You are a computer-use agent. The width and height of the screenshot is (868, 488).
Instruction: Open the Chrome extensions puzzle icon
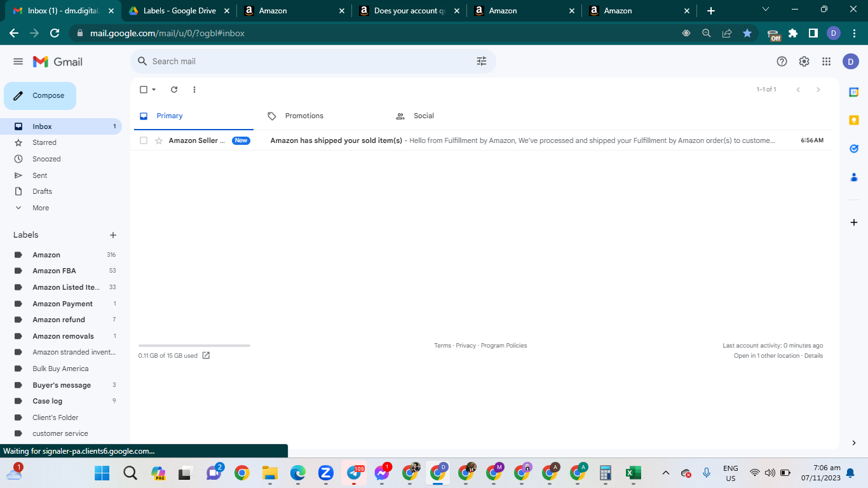click(x=793, y=33)
